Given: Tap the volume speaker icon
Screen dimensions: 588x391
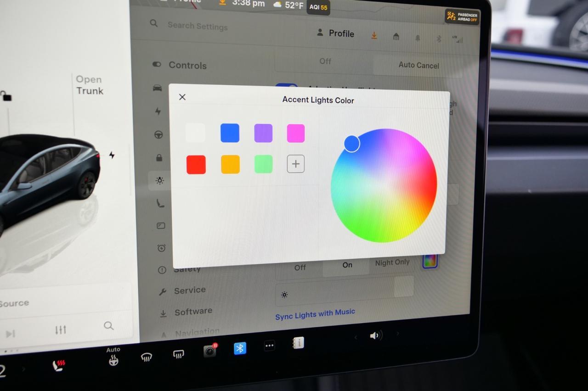Looking at the screenshot, I should (x=375, y=336).
